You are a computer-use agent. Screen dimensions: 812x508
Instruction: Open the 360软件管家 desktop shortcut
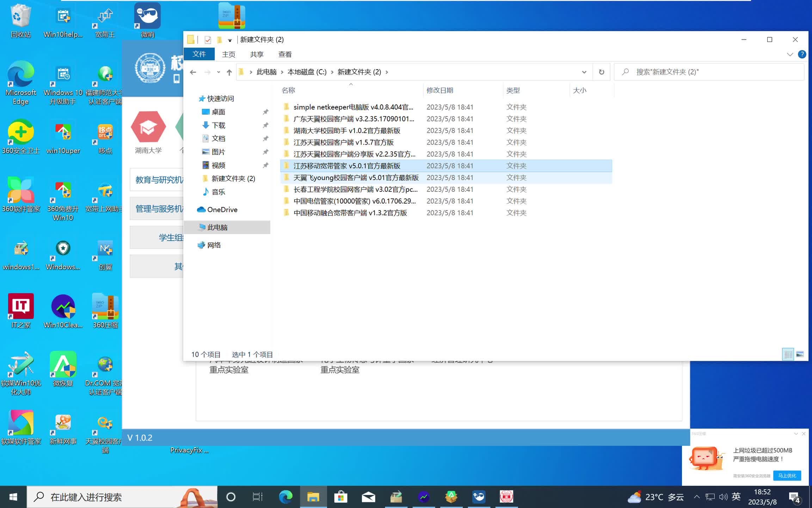coord(21,195)
